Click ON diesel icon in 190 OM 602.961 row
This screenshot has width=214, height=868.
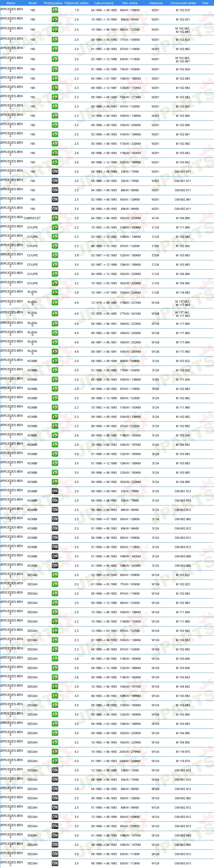55,199
